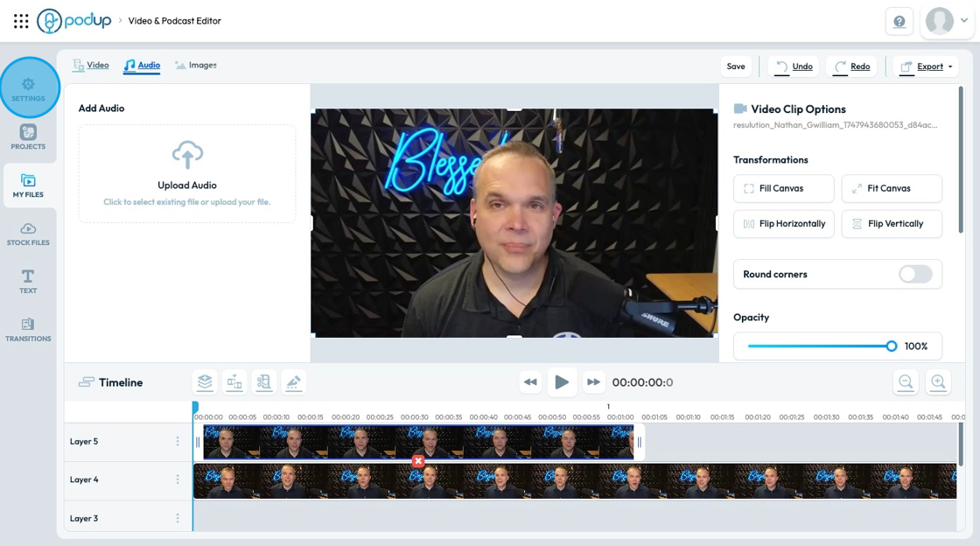Image resolution: width=980 pixels, height=546 pixels.
Task: Click the play button
Action: click(562, 382)
